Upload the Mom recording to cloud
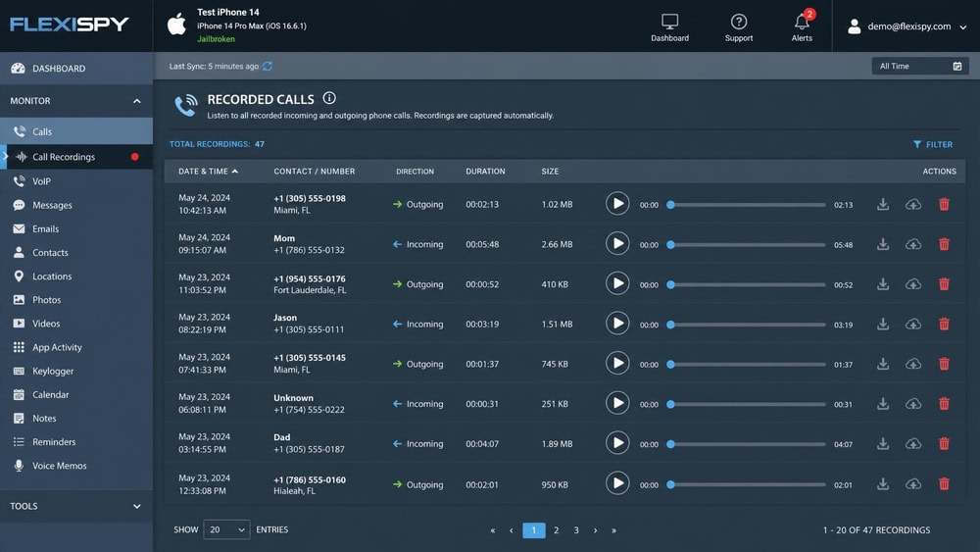Image resolution: width=980 pixels, height=552 pixels. pyautogui.click(x=913, y=244)
